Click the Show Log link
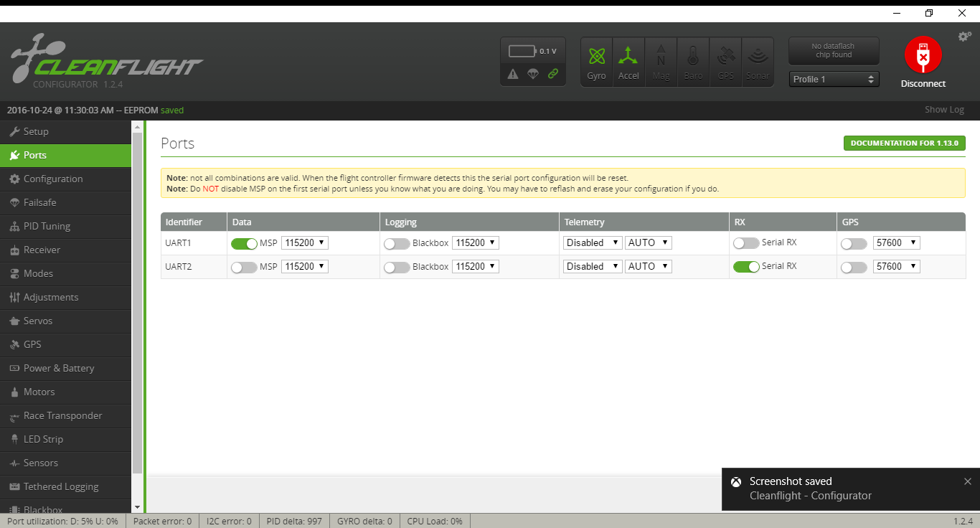This screenshot has height=528, width=980. click(944, 110)
